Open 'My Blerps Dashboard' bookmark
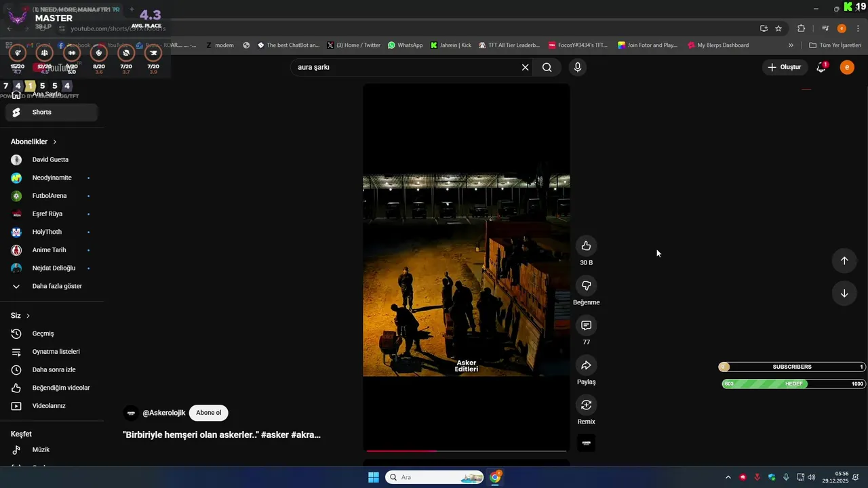Screen dimensions: 868x488 click(718, 45)
